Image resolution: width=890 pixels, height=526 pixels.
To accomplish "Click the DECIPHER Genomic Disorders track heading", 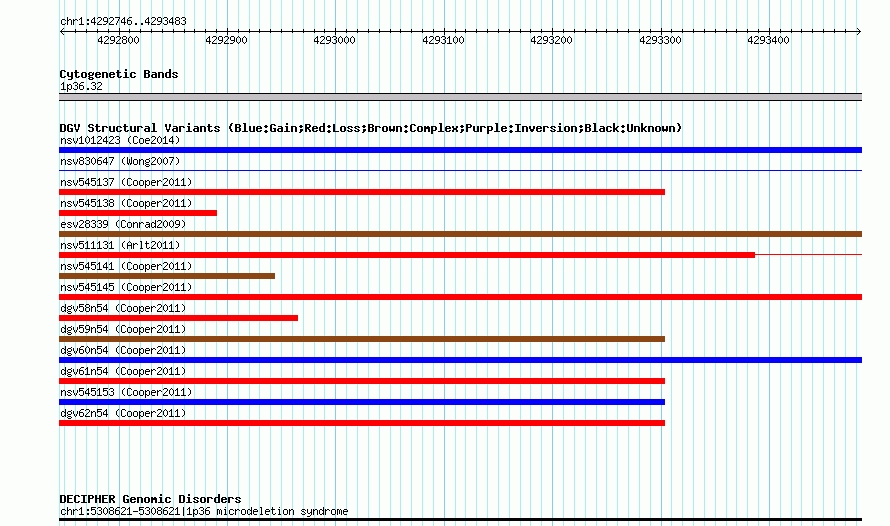I will pos(150,499).
